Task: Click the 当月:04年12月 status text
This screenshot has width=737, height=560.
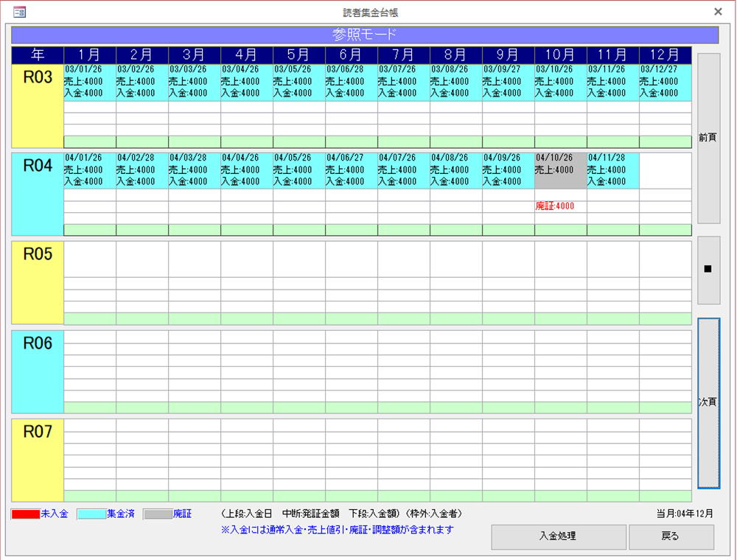Action: click(x=685, y=514)
